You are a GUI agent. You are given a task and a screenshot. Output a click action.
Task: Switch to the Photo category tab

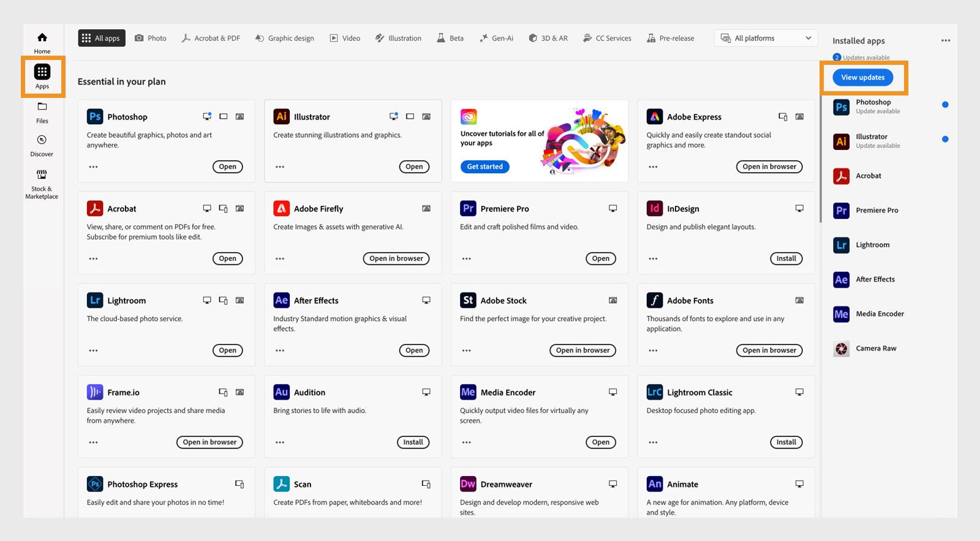151,38
